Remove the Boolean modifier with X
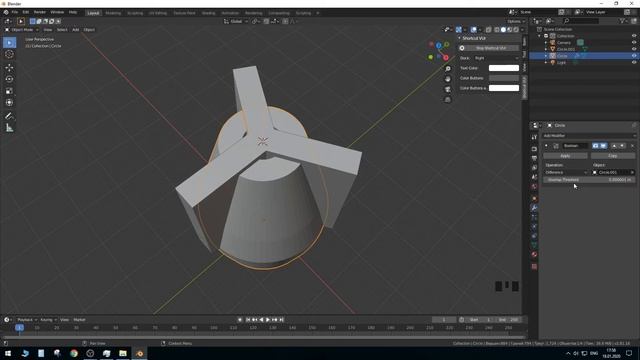 coord(632,146)
